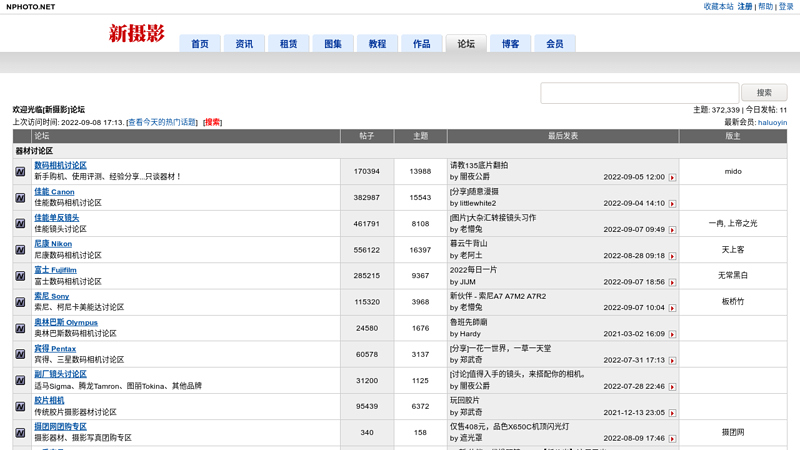The height and width of the screenshot is (450, 800).
Task: Click the 搜索 button next to search box
Action: [764, 92]
